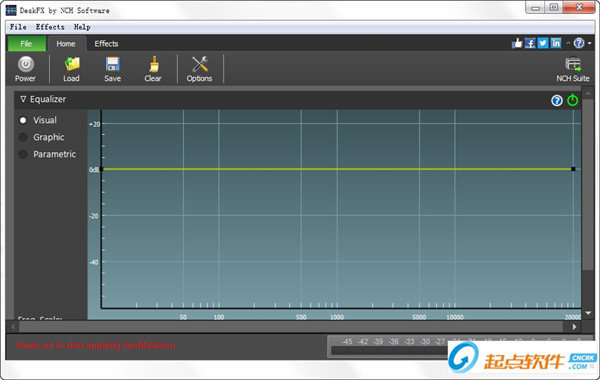
Task: Toggle the green Equalizer power switch
Action: coord(572,100)
